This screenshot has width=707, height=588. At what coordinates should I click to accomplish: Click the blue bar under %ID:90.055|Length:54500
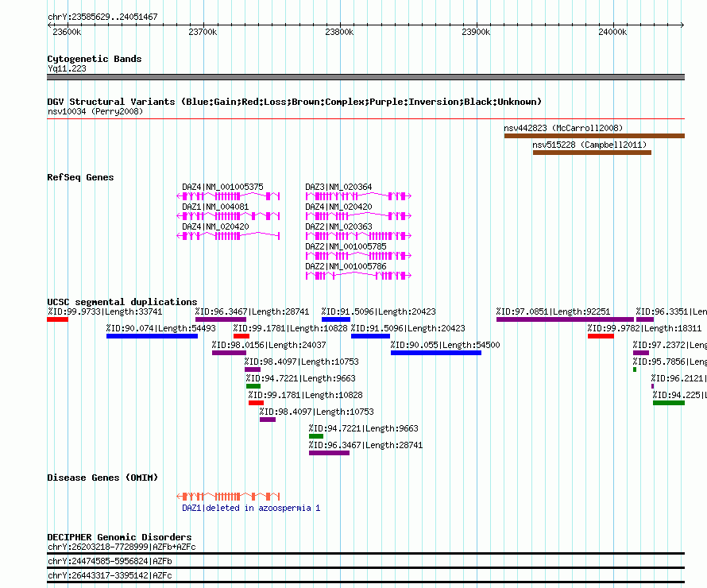(436, 353)
